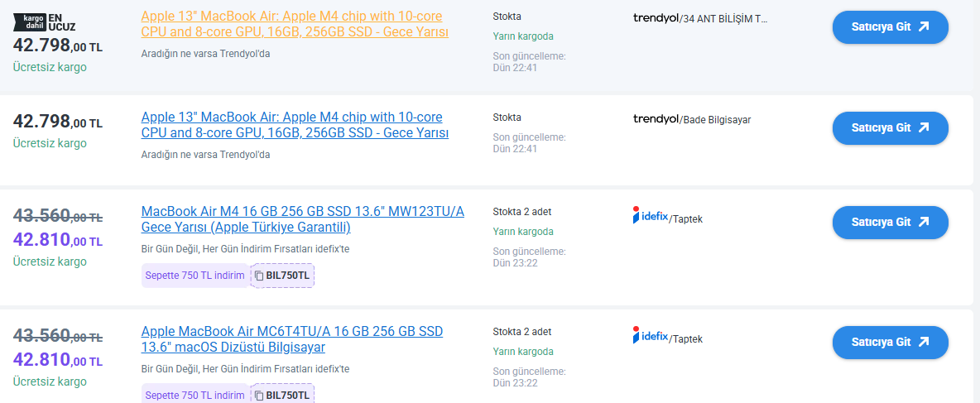Click the arrow icon in the 34 ANT BİLİŞİM Satıcıya Git button
This screenshot has height=403, width=980.
click(924, 26)
